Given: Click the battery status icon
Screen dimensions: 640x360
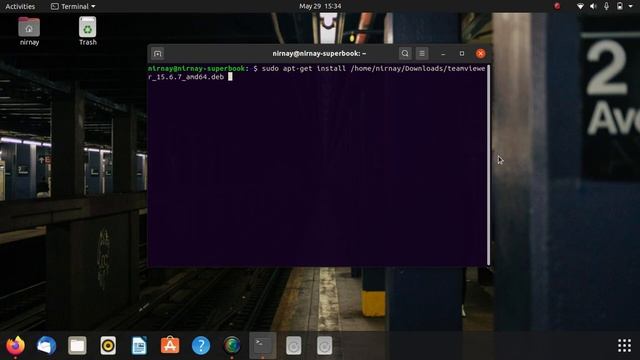Looking at the screenshot, I should click(620, 6).
